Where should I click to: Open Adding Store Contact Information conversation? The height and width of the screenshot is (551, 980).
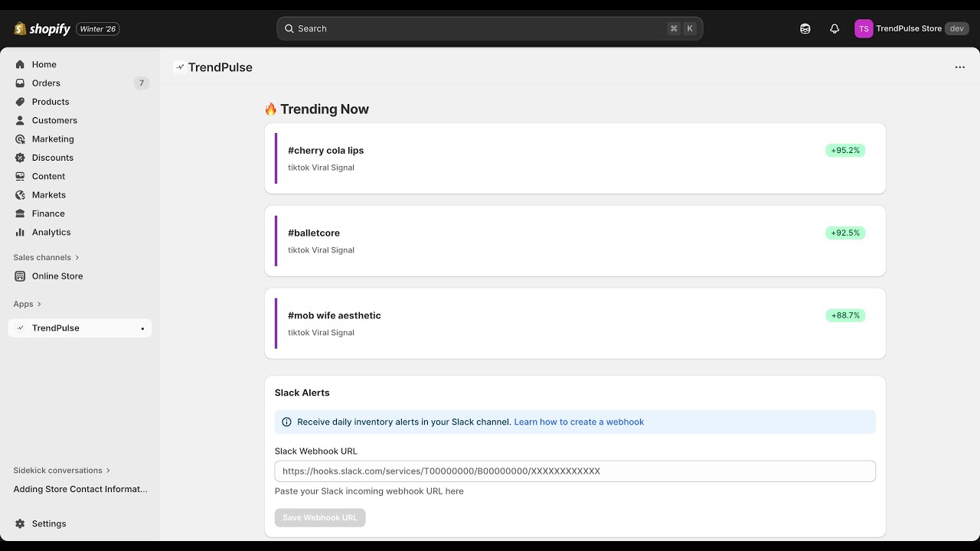(x=80, y=489)
